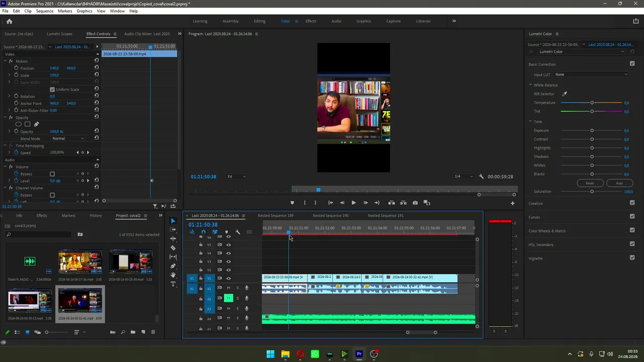Open the Blend Mode dropdown
Image resolution: width=644 pixels, height=362 pixels.
pos(68,138)
